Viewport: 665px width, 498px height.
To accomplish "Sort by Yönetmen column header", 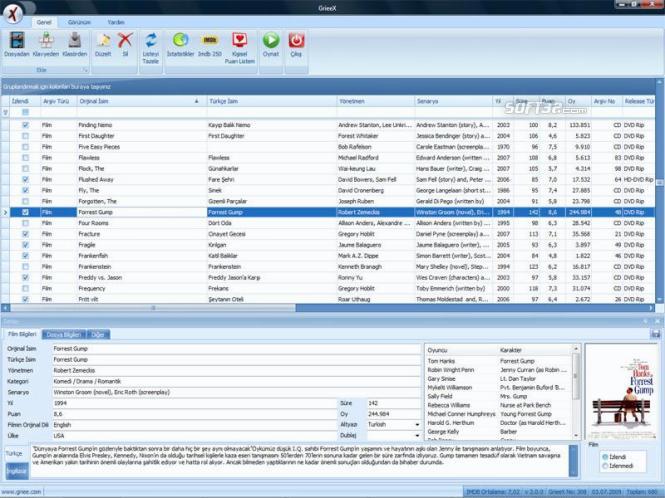I will (375, 101).
